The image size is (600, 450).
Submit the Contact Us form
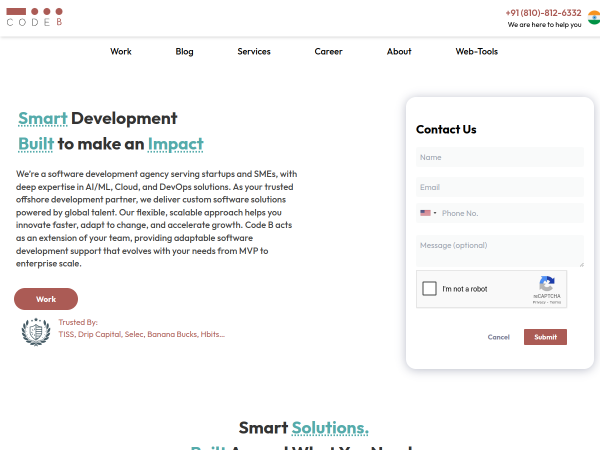point(545,337)
